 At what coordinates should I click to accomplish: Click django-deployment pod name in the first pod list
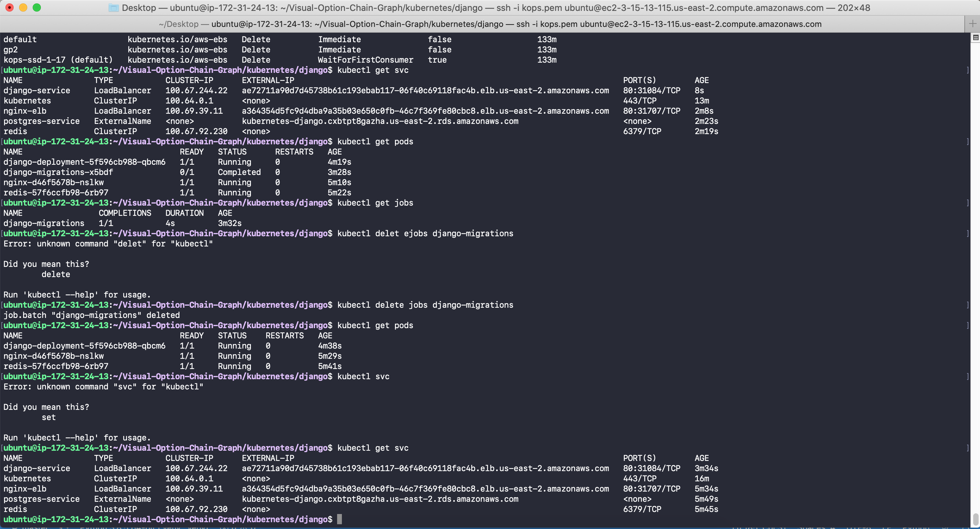click(84, 162)
